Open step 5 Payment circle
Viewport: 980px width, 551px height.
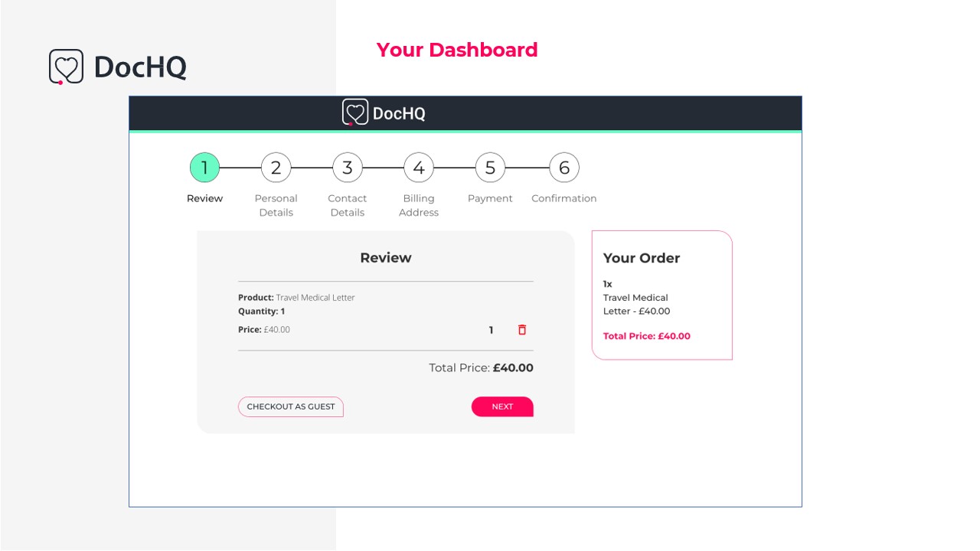click(x=490, y=168)
